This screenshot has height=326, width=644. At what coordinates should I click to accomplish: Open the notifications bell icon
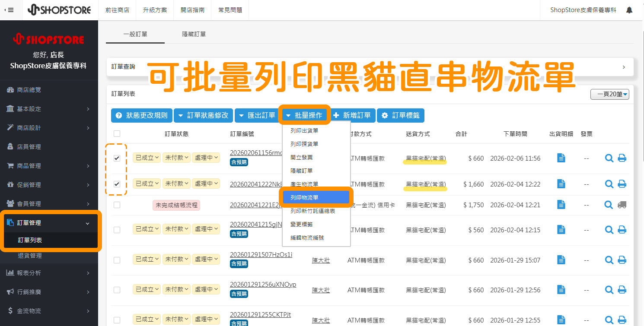tap(629, 9)
